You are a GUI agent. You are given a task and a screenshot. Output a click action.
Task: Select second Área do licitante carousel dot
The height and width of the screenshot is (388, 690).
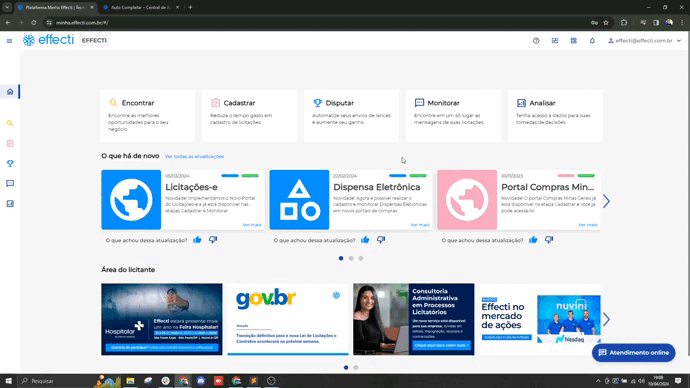(356, 367)
